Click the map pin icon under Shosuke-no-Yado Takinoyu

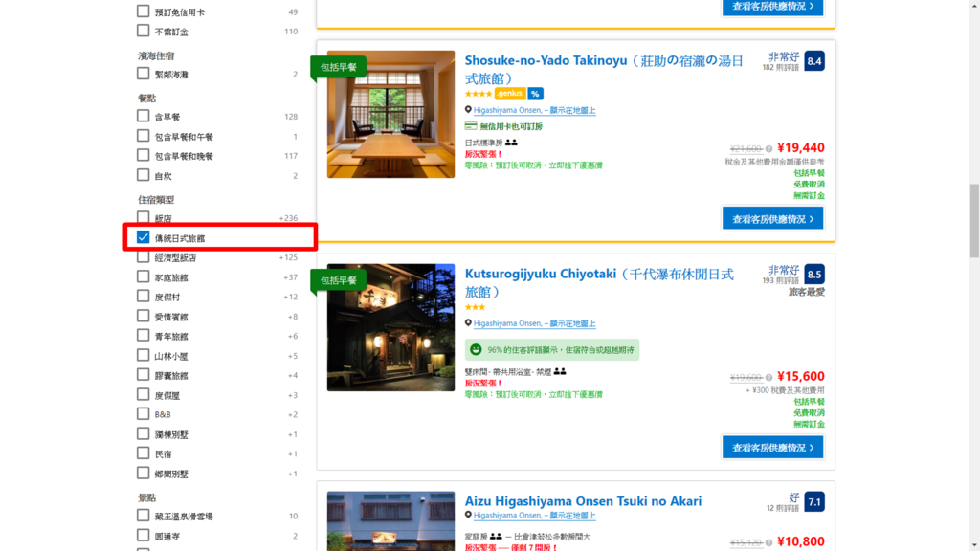[x=468, y=110]
